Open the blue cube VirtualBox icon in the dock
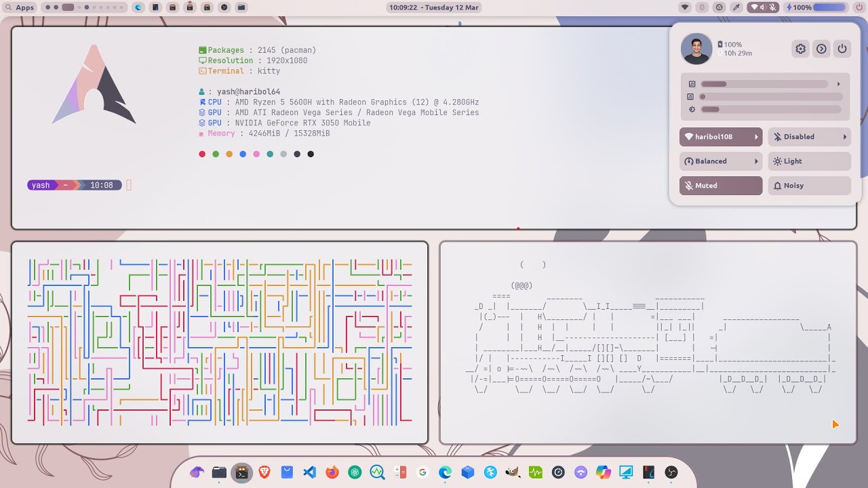Image resolution: width=868 pixels, height=488 pixels. (x=467, y=472)
